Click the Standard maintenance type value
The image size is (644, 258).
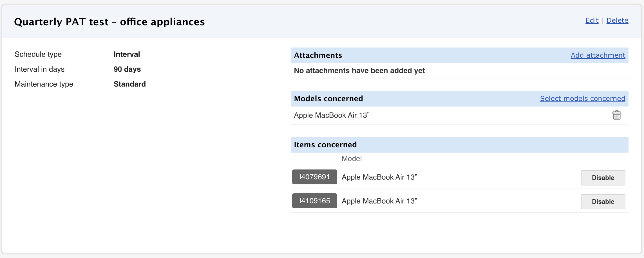pyautogui.click(x=129, y=84)
